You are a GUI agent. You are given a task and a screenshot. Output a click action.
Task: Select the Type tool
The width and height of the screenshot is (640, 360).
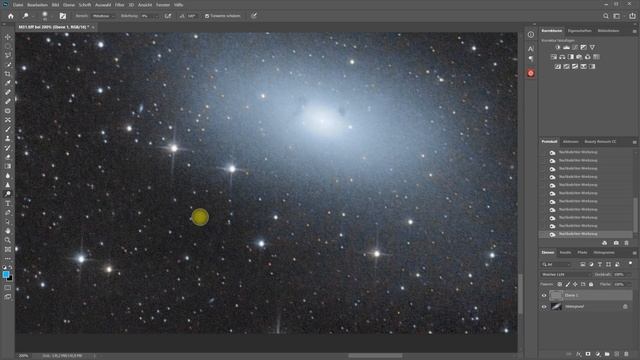(x=8, y=203)
